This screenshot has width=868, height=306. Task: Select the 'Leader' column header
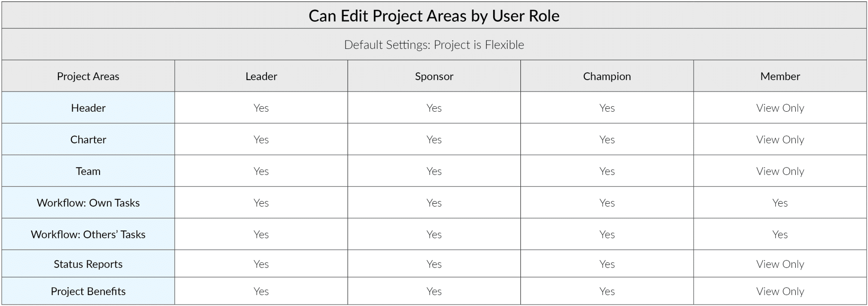point(261,77)
